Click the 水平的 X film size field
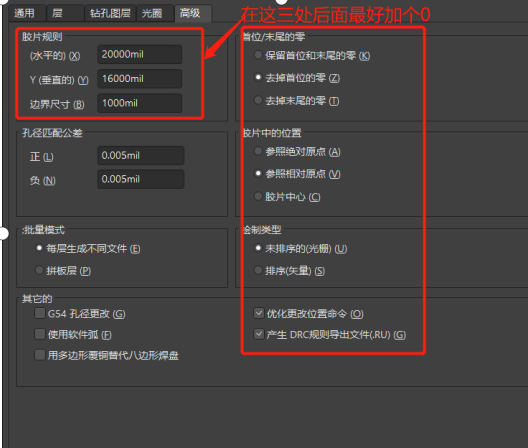 (x=140, y=55)
